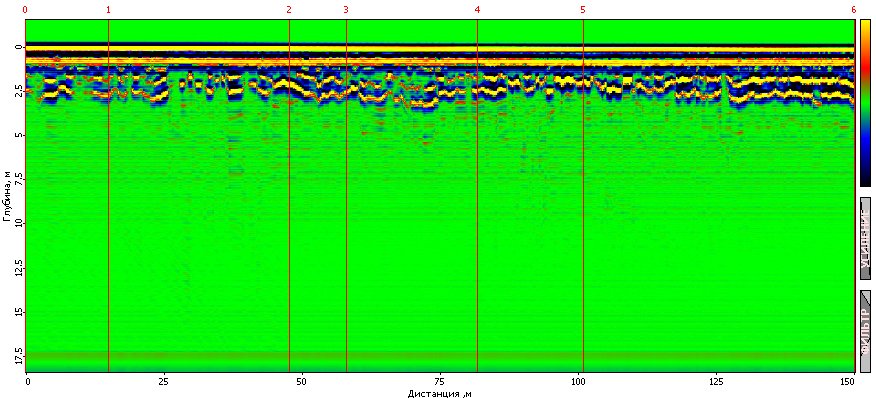Click the Дистанция, м axis label
The height and width of the screenshot is (398, 876).
point(441,393)
